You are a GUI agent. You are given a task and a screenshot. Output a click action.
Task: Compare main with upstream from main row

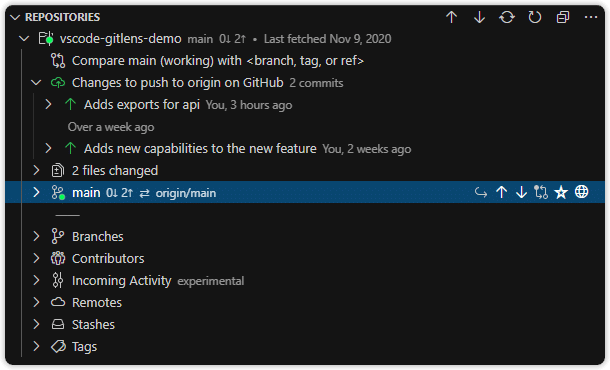pyautogui.click(x=541, y=192)
